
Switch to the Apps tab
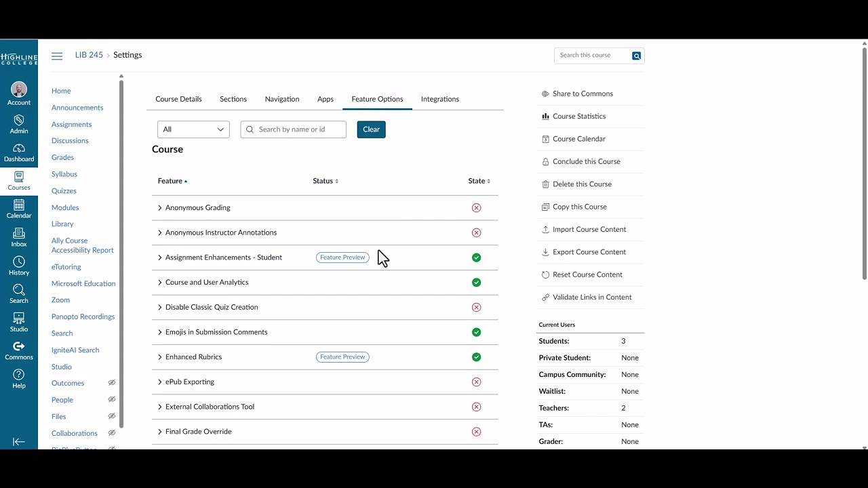pyautogui.click(x=325, y=99)
